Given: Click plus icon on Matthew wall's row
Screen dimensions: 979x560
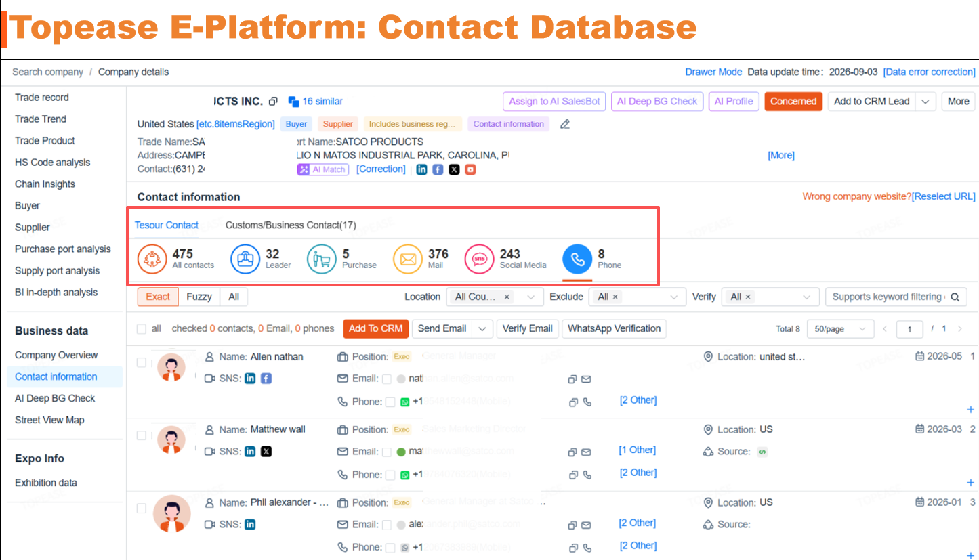Looking at the screenshot, I should click(972, 483).
